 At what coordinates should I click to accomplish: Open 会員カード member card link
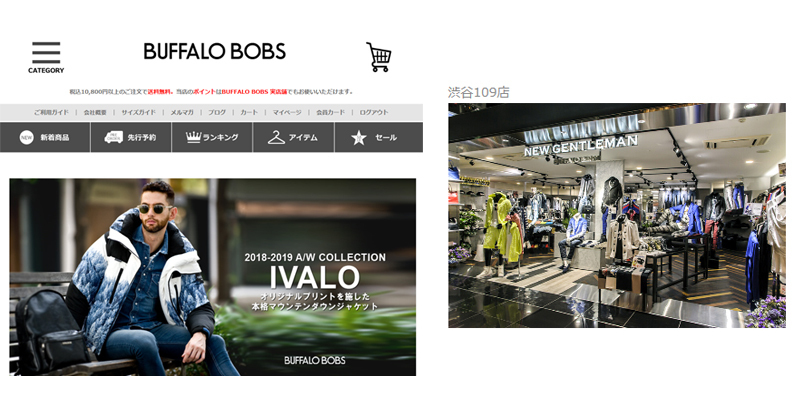pyautogui.click(x=330, y=112)
